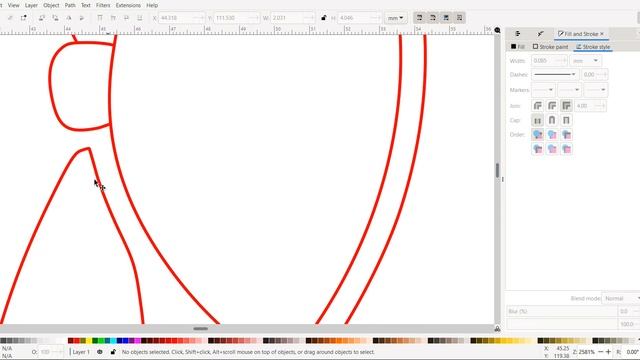The image size is (640, 360).
Task: Close the Fill and Stroke dialog tab
Action: point(602,34)
